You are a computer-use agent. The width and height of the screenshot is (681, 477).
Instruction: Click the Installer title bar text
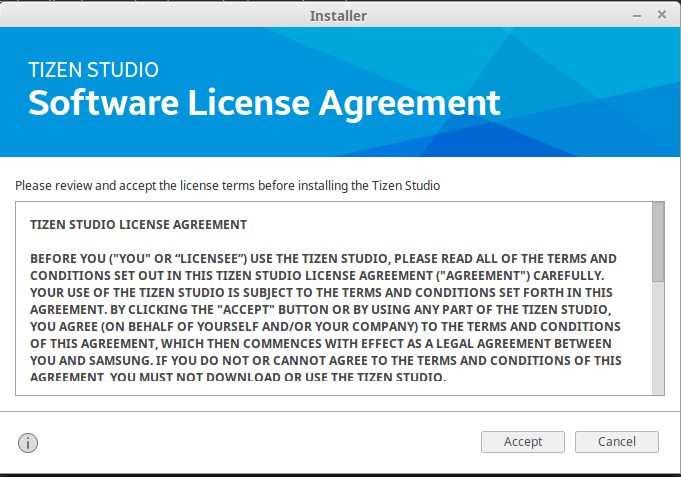338,16
